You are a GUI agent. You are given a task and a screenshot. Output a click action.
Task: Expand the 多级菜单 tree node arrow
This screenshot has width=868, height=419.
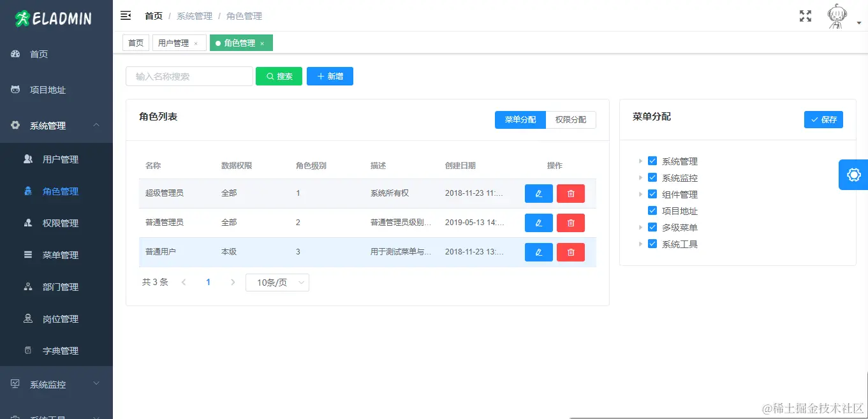click(640, 228)
